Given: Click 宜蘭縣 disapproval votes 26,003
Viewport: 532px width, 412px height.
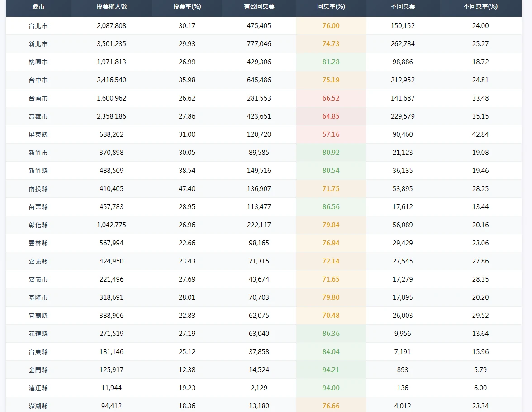Looking at the screenshot, I should (x=403, y=316).
